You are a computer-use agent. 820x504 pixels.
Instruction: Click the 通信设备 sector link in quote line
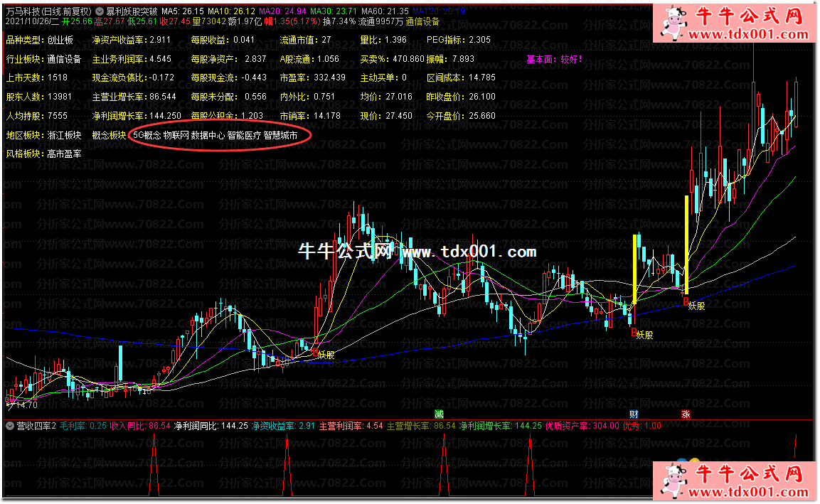422,21
